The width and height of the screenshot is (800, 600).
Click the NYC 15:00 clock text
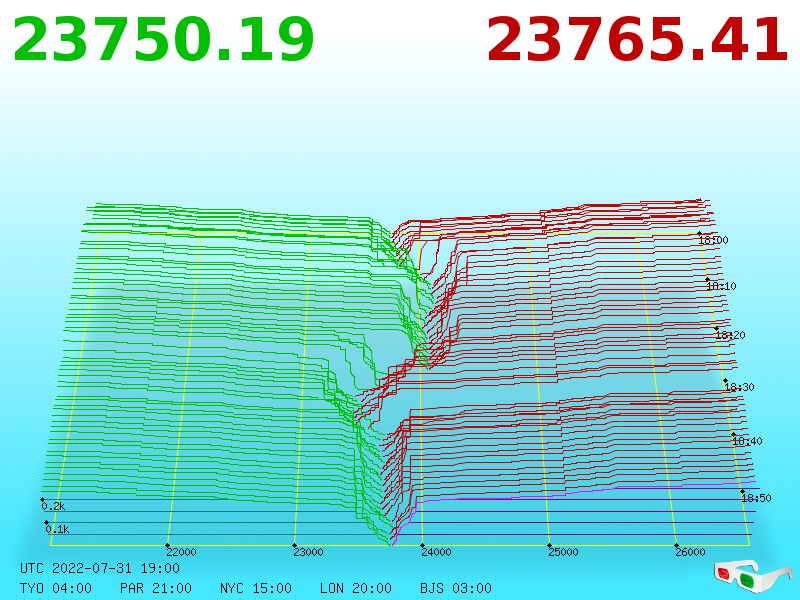pyautogui.click(x=256, y=588)
